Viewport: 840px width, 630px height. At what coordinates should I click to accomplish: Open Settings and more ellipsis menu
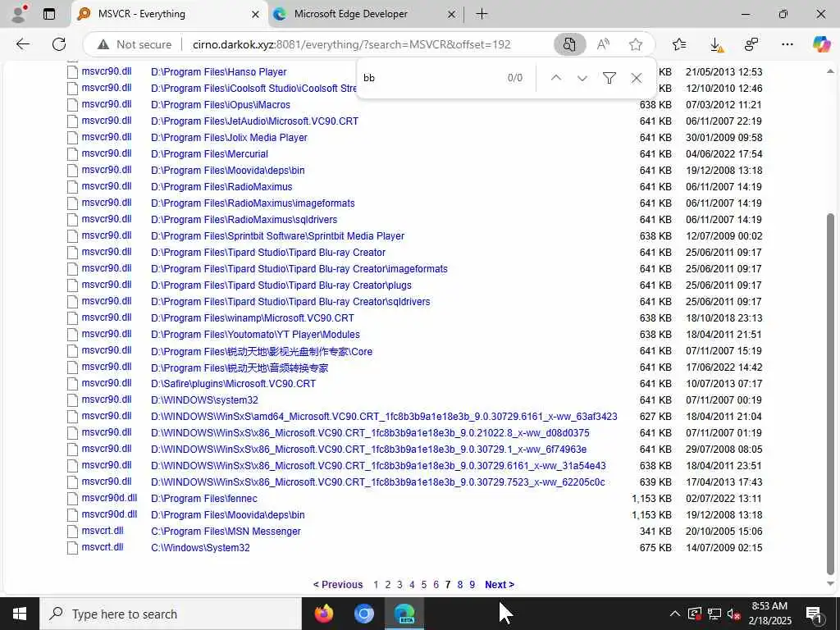(x=787, y=44)
